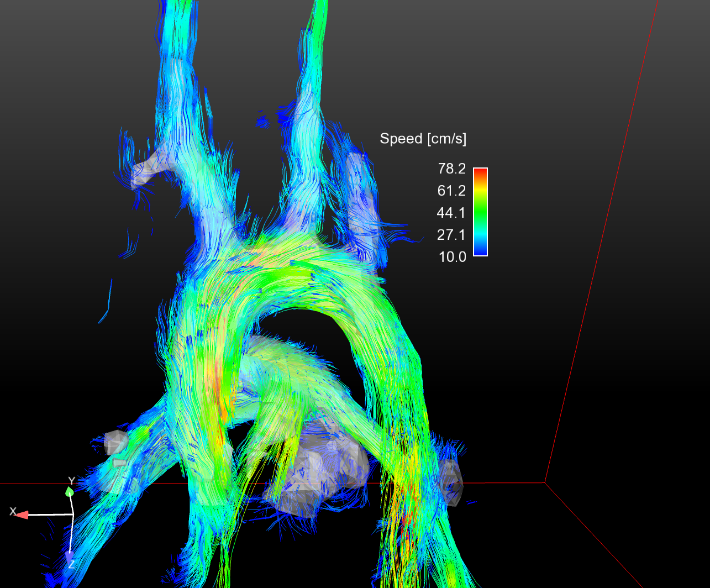The image size is (710, 588).
Task: Click the red X axis arrowhead
Action: pos(22,515)
